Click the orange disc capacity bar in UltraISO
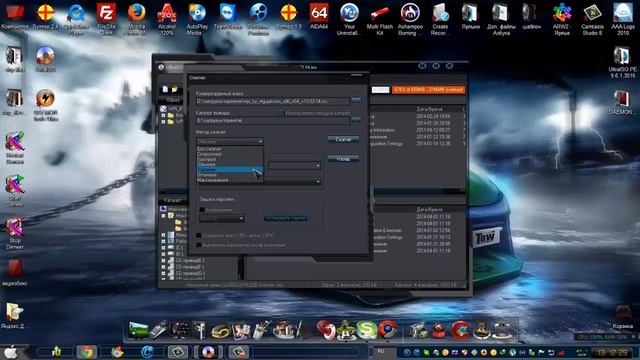The width and height of the screenshot is (640, 360). [x=428, y=89]
